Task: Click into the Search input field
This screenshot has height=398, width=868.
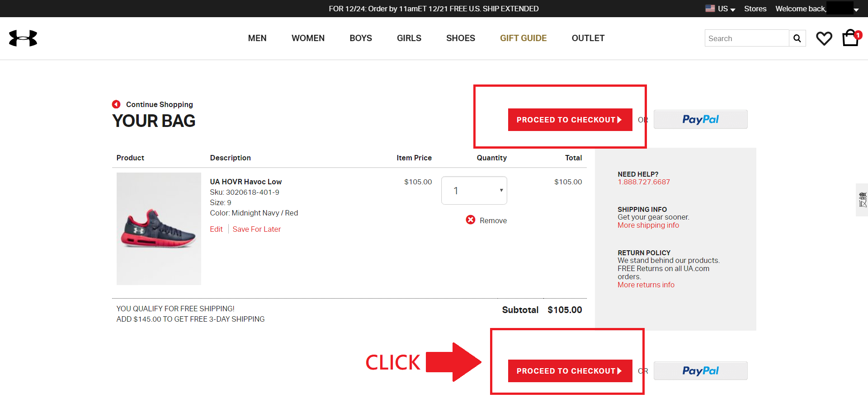Action: [746, 38]
